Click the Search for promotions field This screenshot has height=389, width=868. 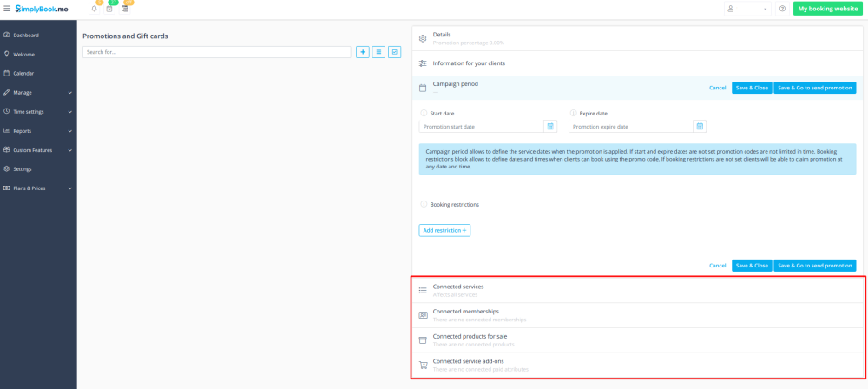217,52
